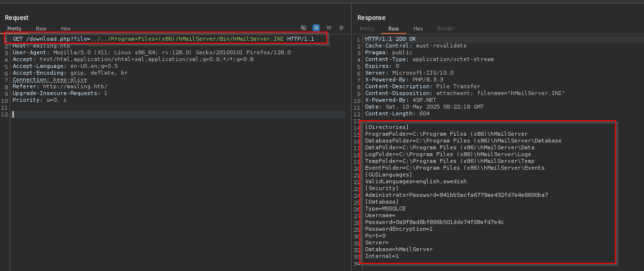Click the Accept-Encoding: gzip, deflate, br line

point(70,73)
